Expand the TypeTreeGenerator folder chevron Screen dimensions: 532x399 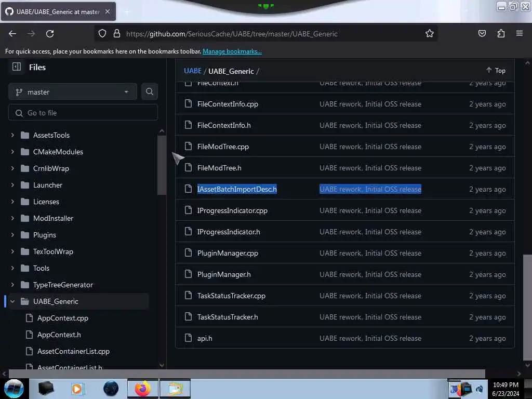pyautogui.click(x=12, y=285)
